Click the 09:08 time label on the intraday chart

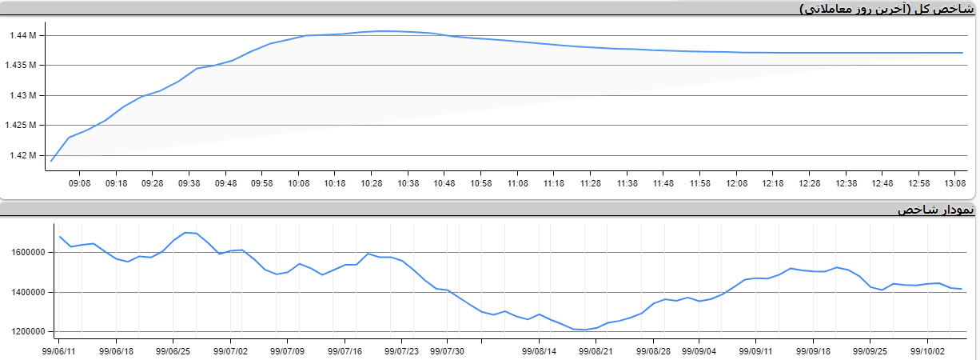[79, 183]
